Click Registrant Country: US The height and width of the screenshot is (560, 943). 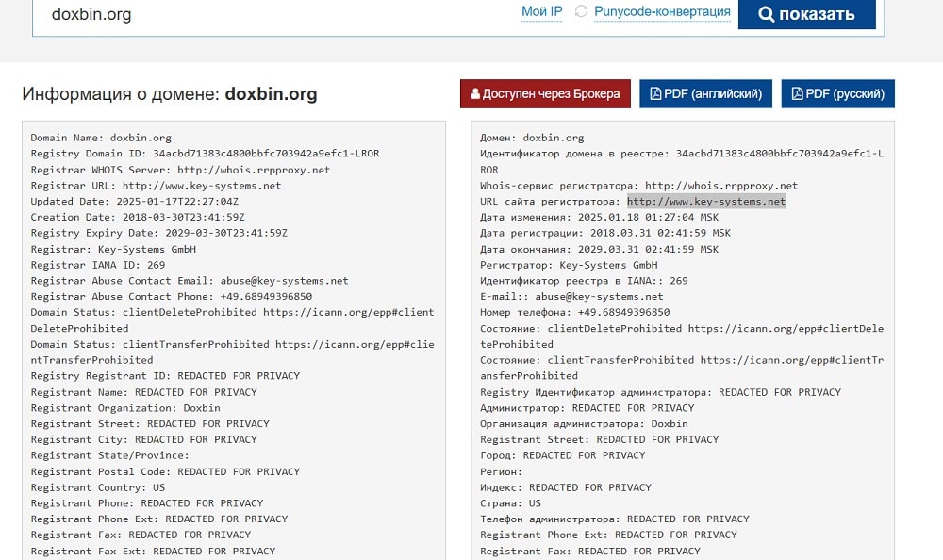click(98, 487)
